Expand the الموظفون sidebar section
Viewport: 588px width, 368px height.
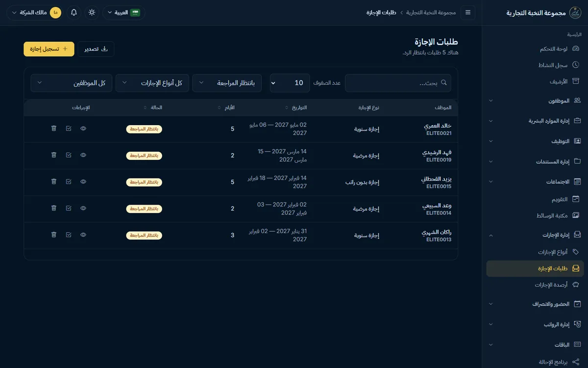pyautogui.click(x=535, y=101)
